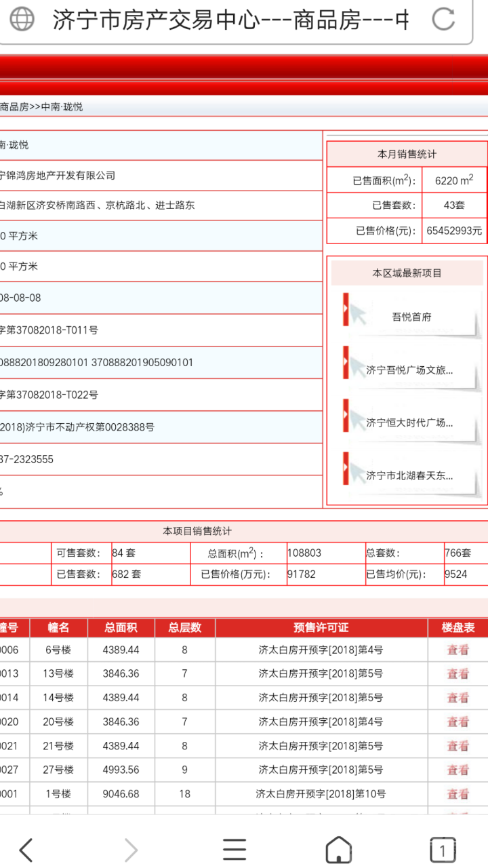Open 济宁吾悦广场文旅 project link
This screenshot has height=868, width=488.
(x=409, y=370)
